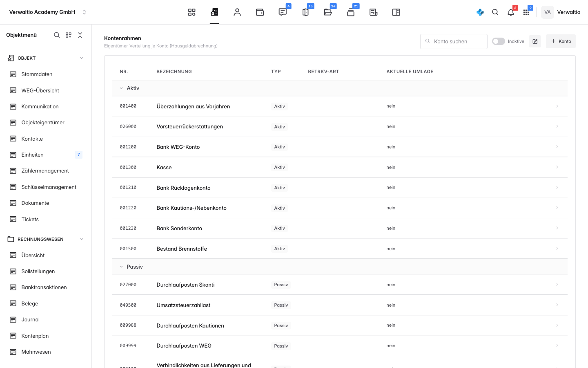The height and width of the screenshot is (368, 588).
Task: Open notifications bell with badge 6
Action: click(x=511, y=12)
